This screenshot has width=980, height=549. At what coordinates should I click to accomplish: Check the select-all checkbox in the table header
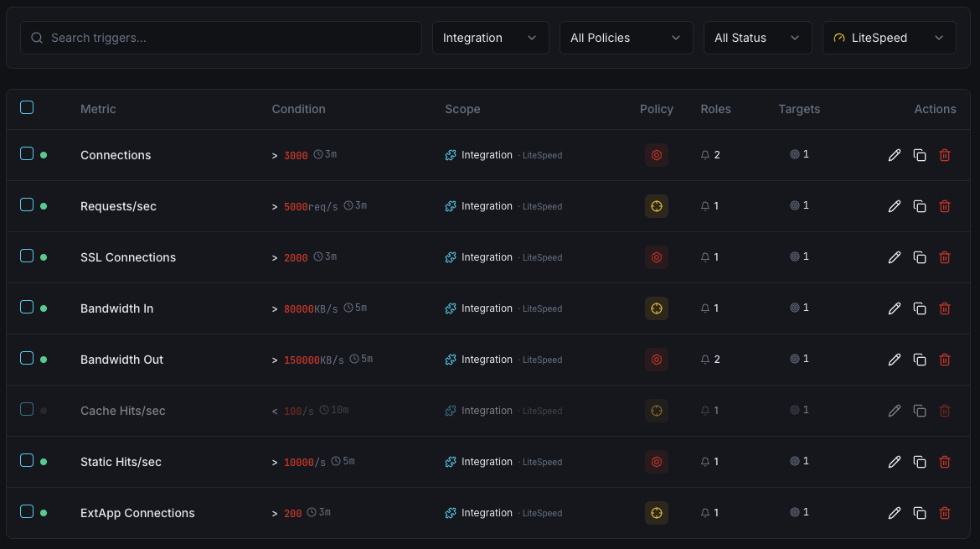point(27,107)
